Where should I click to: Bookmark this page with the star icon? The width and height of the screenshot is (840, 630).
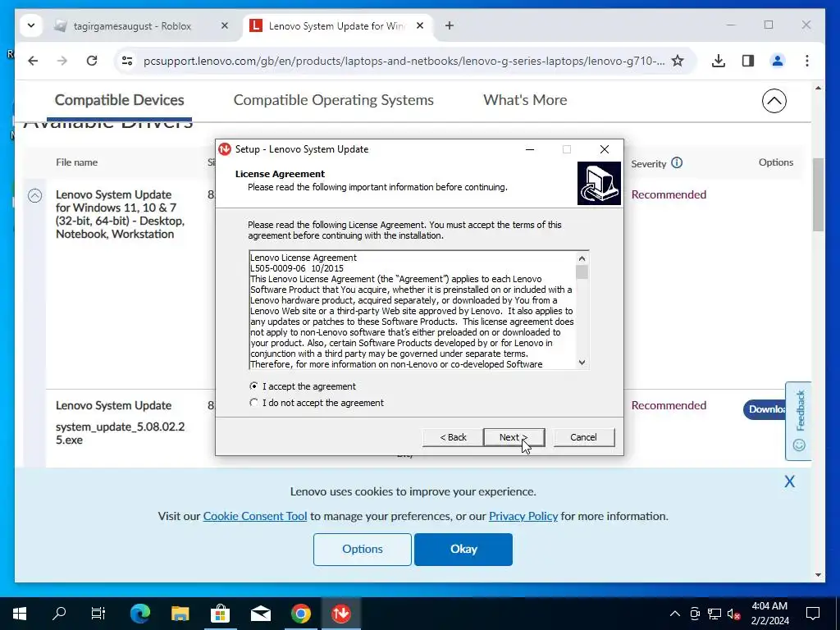coord(678,61)
